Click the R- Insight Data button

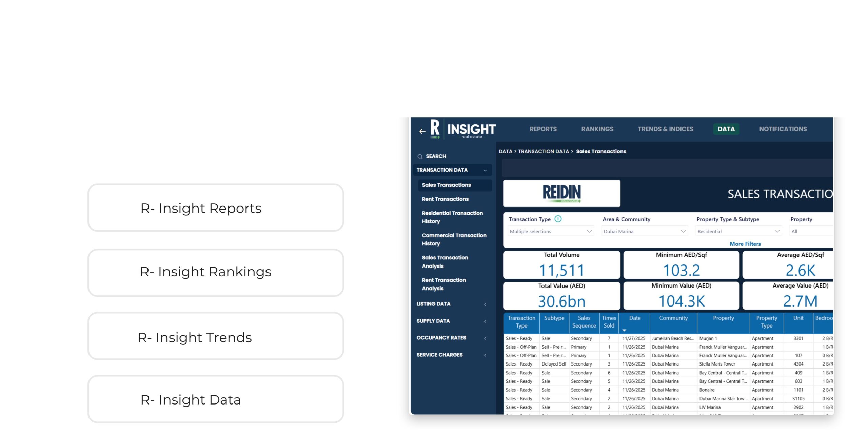[x=216, y=399]
